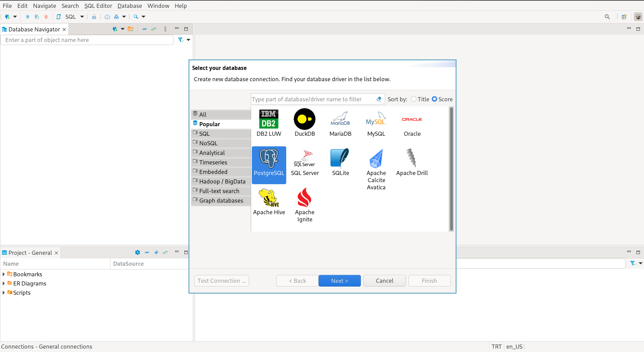Click the Finish button

pyautogui.click(x=429, y=281)
